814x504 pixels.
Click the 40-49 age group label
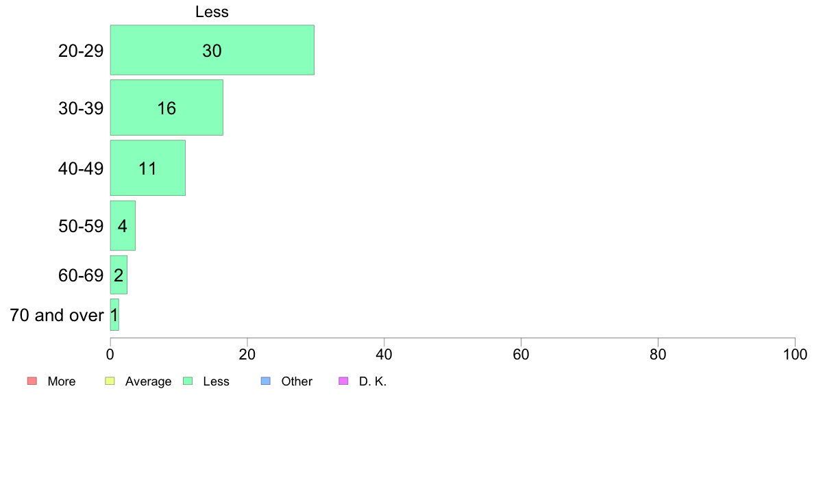[81, 168]
